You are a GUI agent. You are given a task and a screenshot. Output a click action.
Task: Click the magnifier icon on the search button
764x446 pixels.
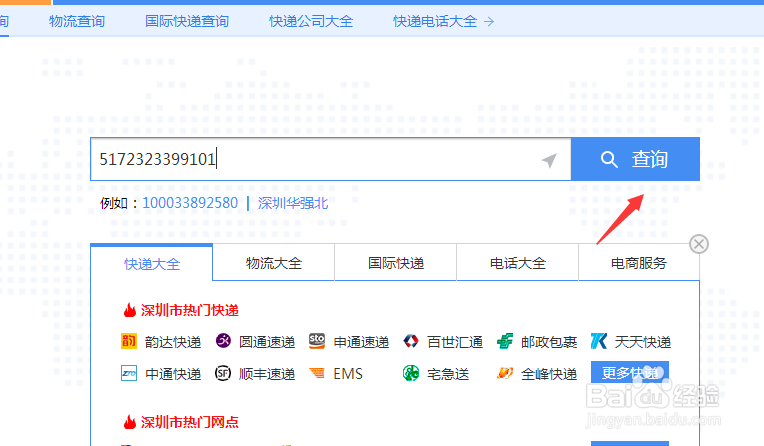(609, 159)
